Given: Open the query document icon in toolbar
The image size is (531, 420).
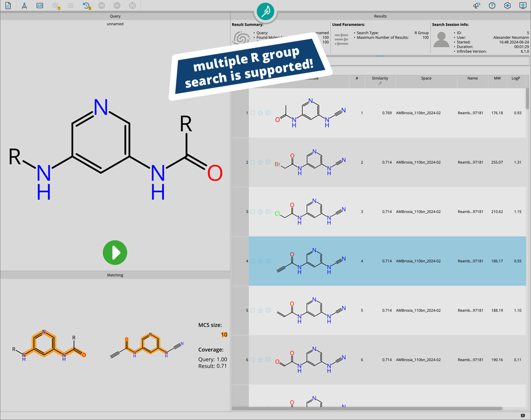Looking at the screenshot, I should 8,5.
